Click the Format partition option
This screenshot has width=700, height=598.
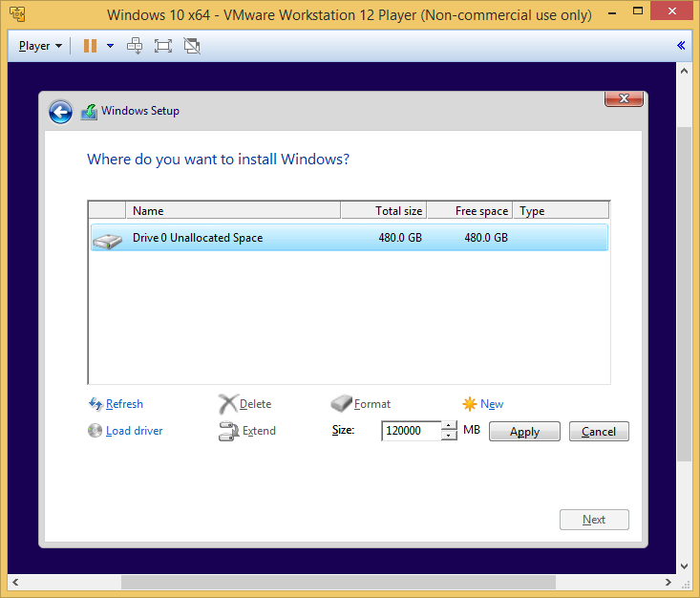pos(371,404)
